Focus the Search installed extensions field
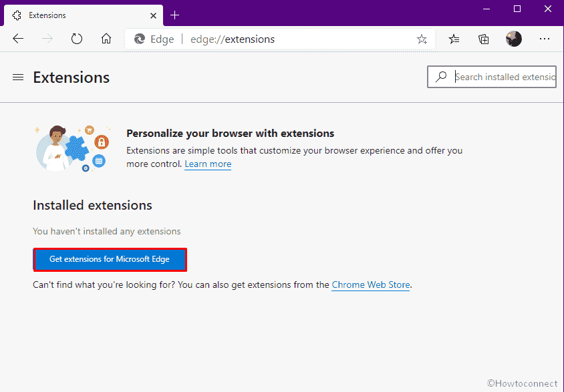 coord(492,77)
